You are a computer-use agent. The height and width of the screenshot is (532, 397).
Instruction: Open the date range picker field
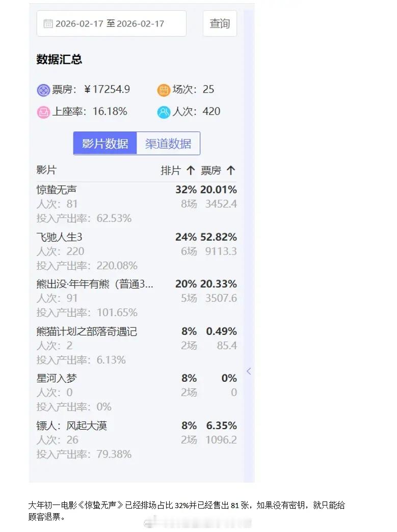pos(111,23)
